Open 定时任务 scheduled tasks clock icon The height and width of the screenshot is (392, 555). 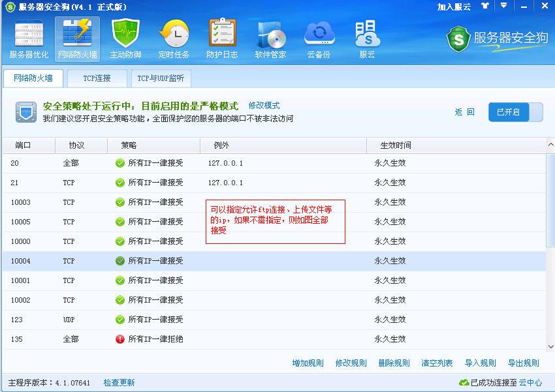174,39
